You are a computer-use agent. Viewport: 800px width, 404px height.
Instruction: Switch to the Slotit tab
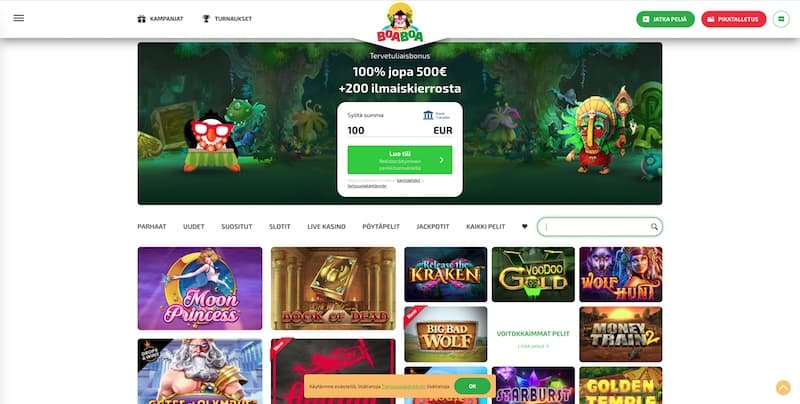click(280, 226)
